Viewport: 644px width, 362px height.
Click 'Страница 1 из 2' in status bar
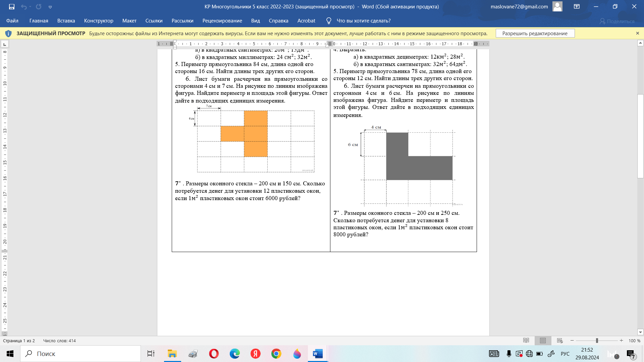[x=19, y=341]
